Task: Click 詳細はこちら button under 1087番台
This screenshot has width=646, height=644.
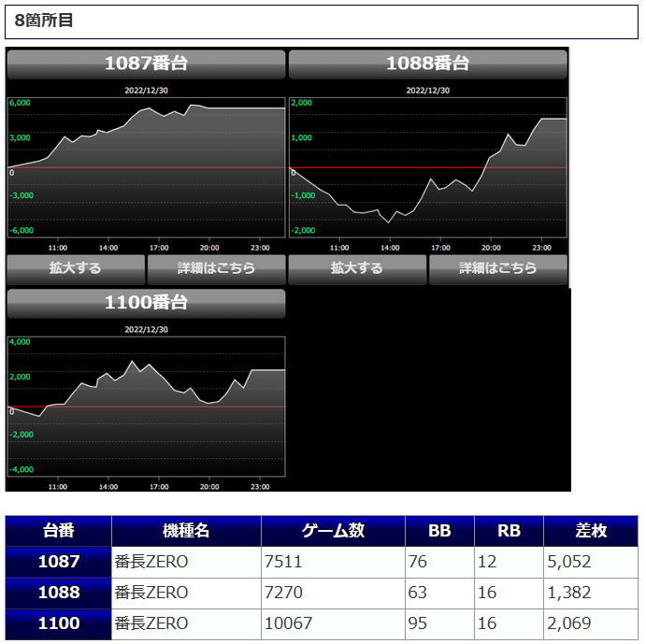Action: pyautogui.click(x=216, y=269)
